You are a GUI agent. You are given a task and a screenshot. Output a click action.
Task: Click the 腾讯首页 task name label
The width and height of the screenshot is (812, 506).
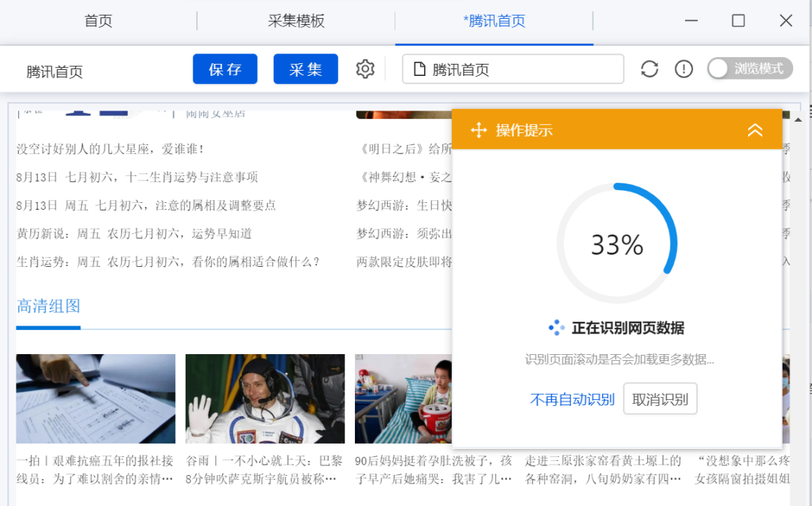55,71
